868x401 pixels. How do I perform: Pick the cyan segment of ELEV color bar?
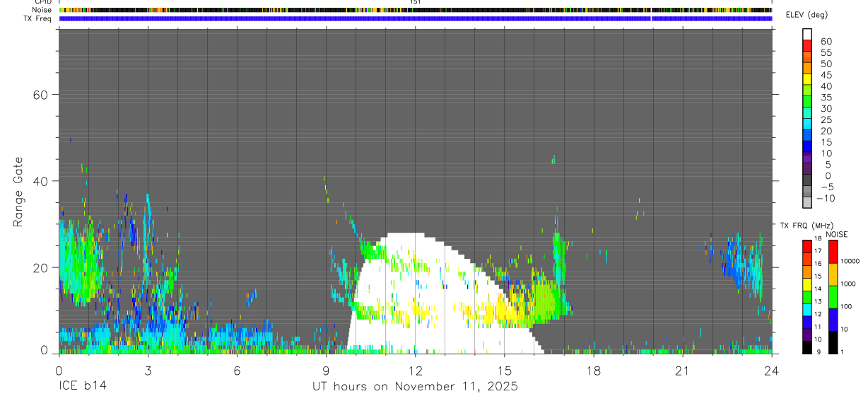point(807,124)
